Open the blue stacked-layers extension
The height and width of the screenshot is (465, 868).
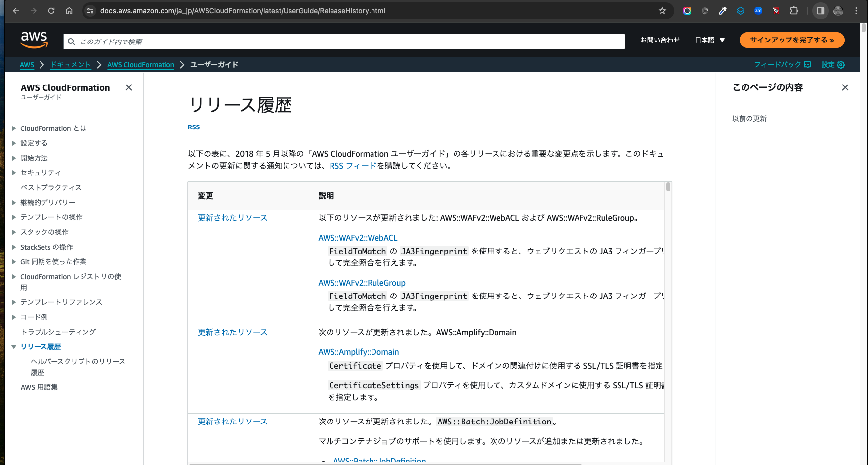pos(741,11)
